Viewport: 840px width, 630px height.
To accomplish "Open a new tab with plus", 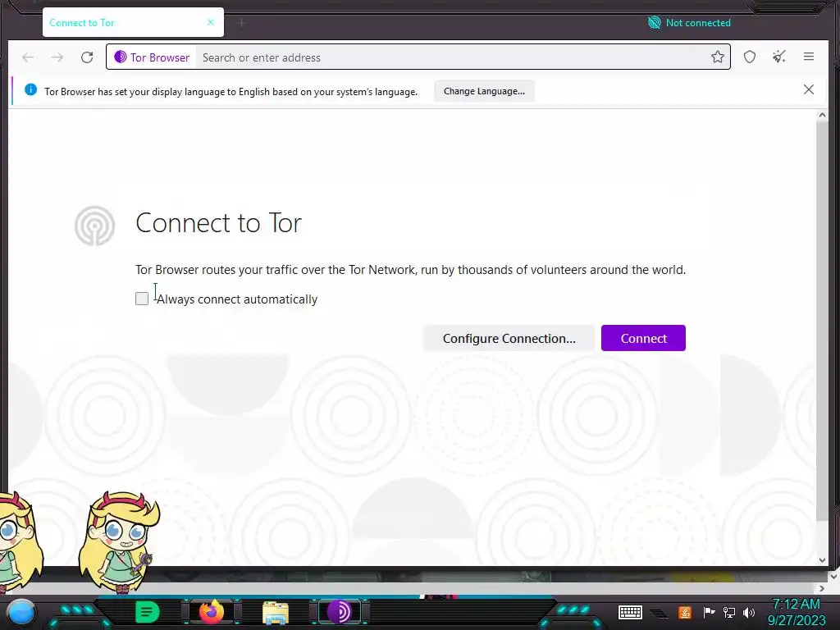I will tap(241, 22).
